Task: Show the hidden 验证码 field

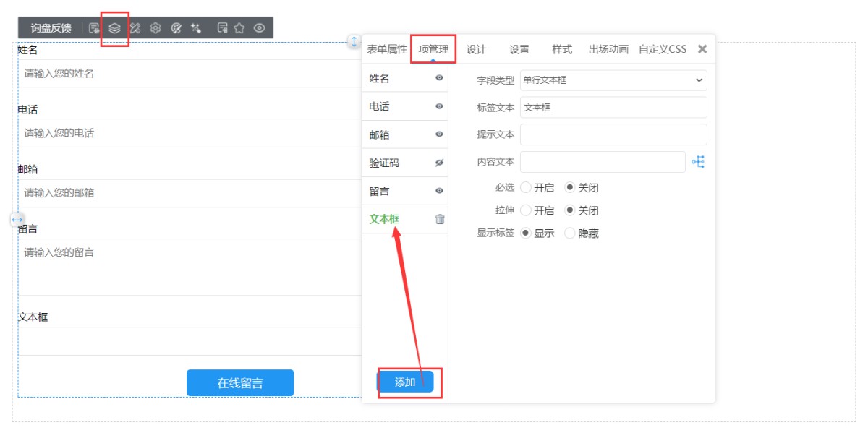Action: point(439,163)
